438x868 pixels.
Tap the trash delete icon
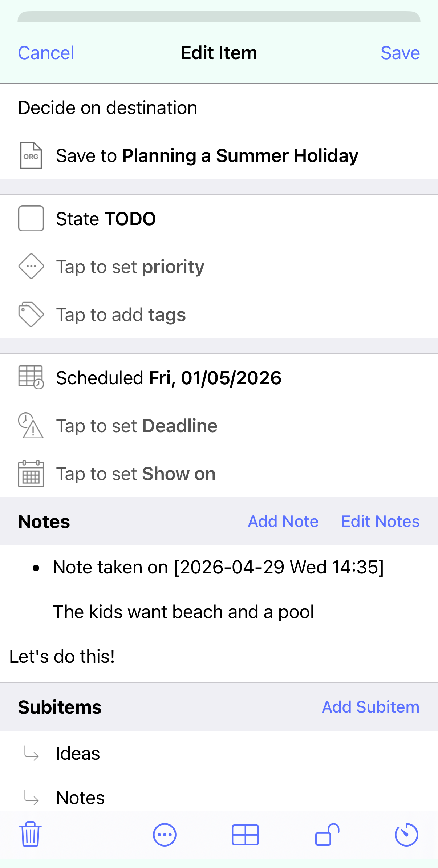31,834
